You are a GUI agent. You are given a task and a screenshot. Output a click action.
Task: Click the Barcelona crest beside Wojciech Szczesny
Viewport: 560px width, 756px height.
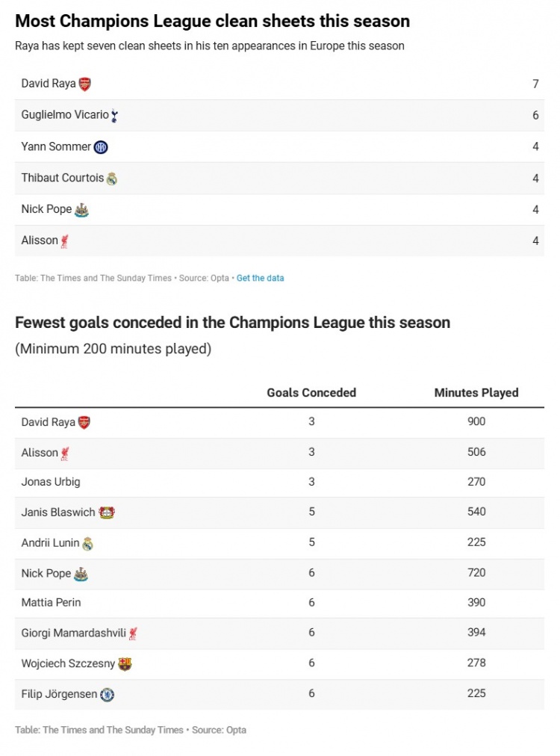pyautogui.click(x=125, y=664)
